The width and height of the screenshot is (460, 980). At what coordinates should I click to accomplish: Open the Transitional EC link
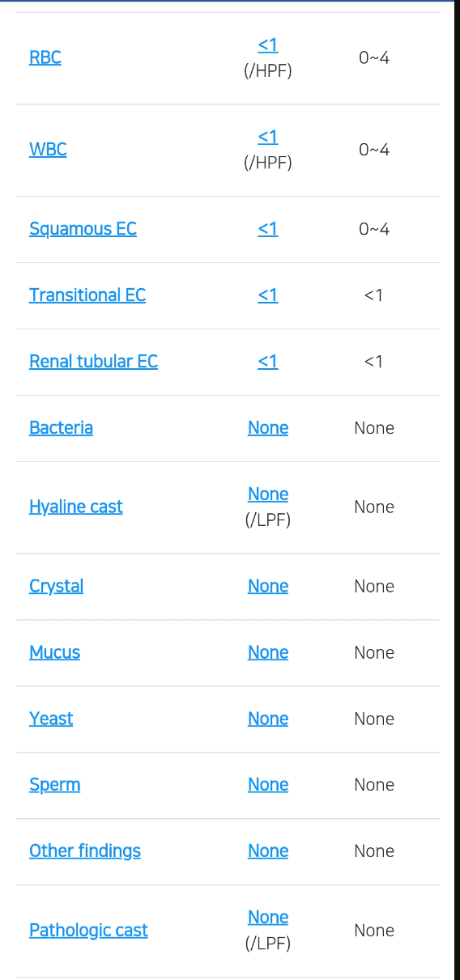pos(87,295)
